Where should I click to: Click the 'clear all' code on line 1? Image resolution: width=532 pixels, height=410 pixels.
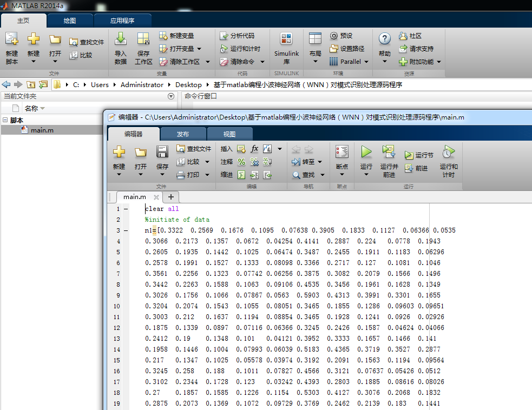(x=162, y=209)
